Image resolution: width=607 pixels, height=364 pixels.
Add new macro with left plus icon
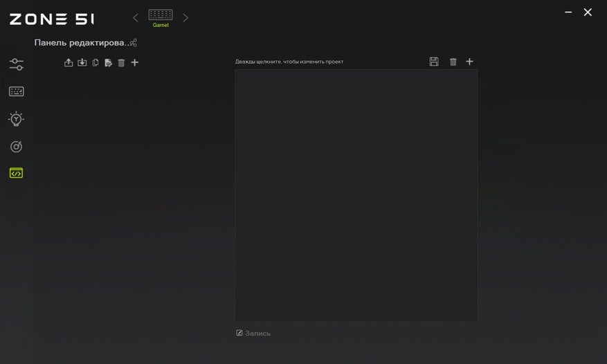(135, 63)
